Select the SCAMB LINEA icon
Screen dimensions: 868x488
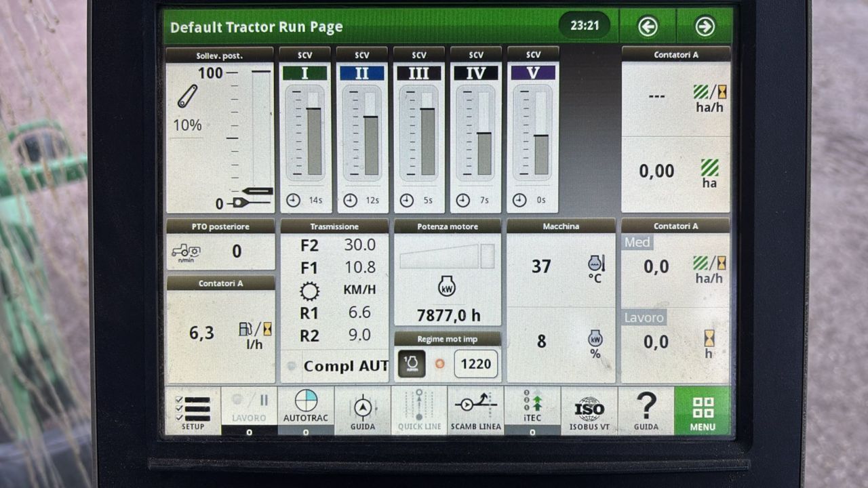(x=475, y=410)
